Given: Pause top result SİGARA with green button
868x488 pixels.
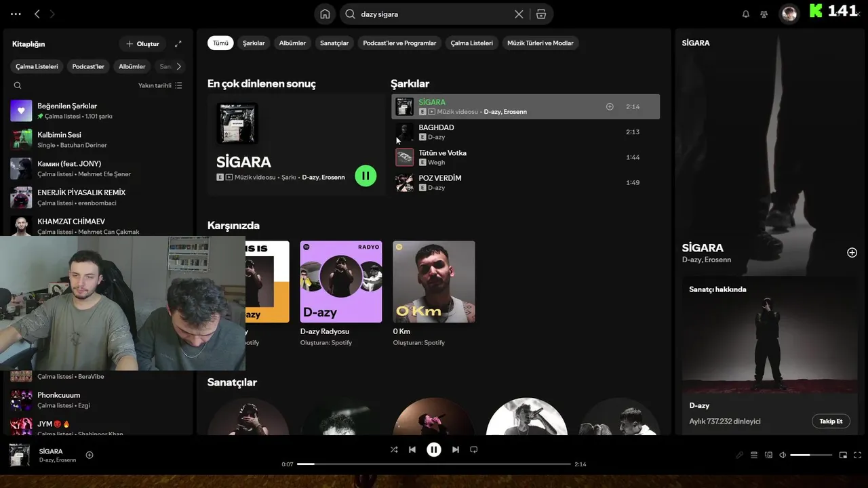Looking at the screenshot, I should pyautogui.click(x=366, y=176).
